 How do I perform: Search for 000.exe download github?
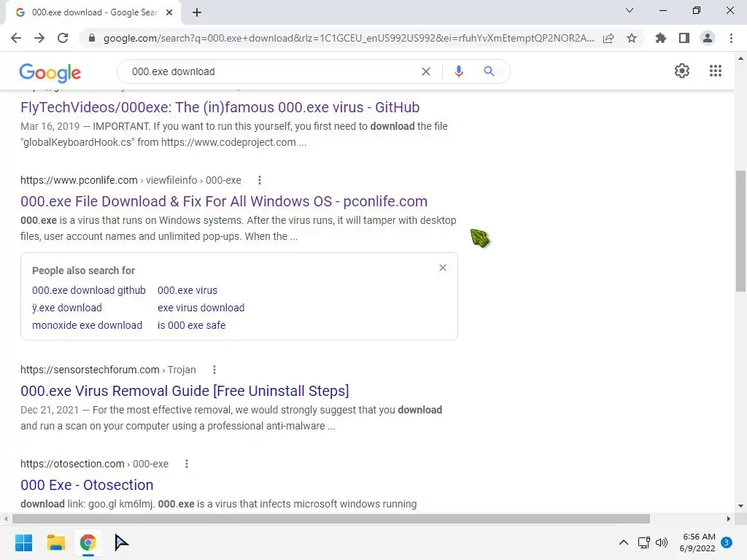88,290
